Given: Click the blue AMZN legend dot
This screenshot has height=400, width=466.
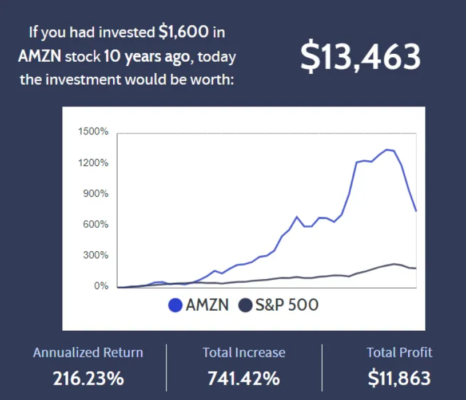Looking at the screenshot, I should (175, 305).
